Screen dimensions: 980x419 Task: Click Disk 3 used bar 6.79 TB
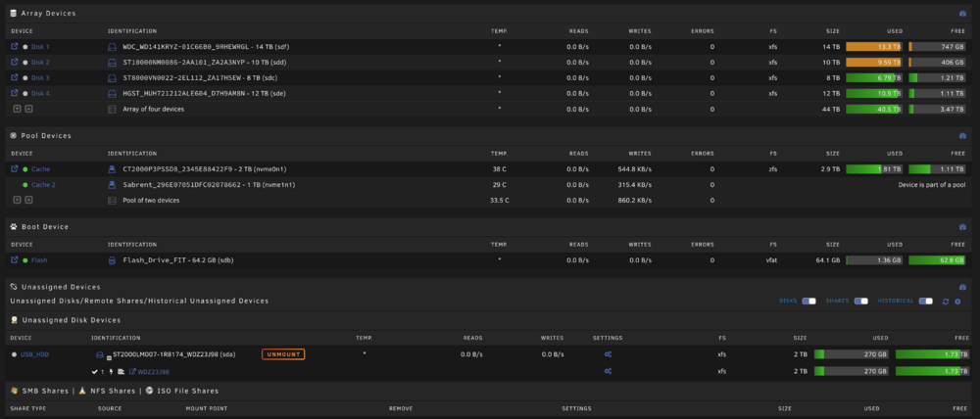point(874,78)
